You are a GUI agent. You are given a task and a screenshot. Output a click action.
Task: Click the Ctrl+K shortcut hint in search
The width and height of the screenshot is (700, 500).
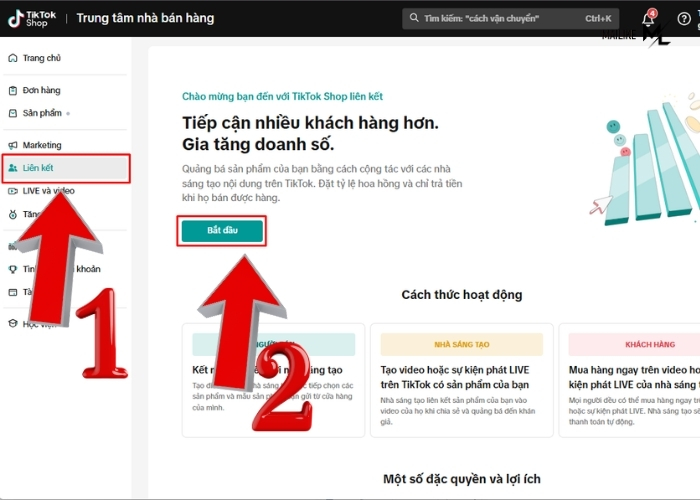click(x=598, y=18)
